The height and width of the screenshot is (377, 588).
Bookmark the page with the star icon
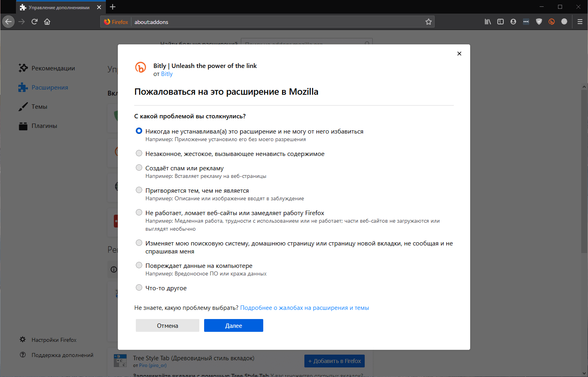click(x=429, y=22)
